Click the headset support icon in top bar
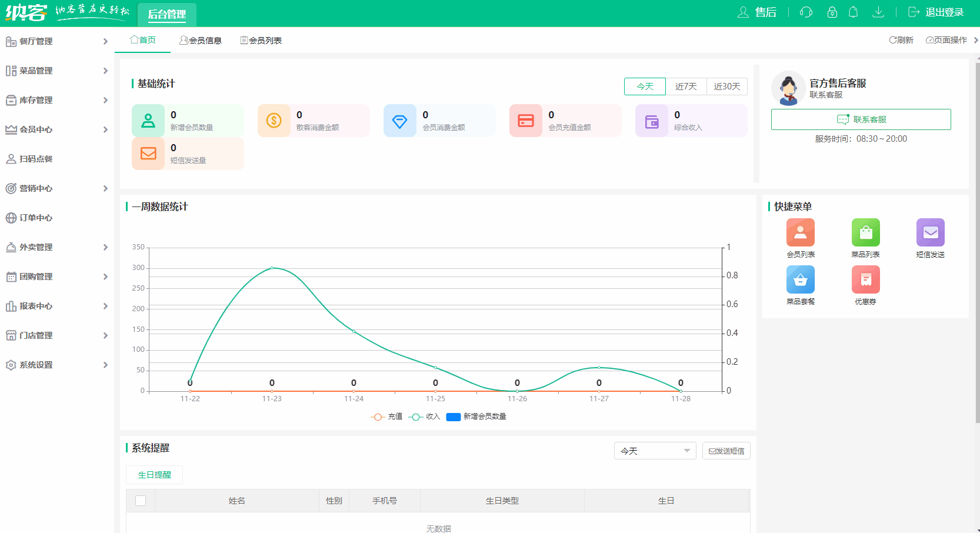The width and height of the screenshot is (980, 533). [805, 12]
